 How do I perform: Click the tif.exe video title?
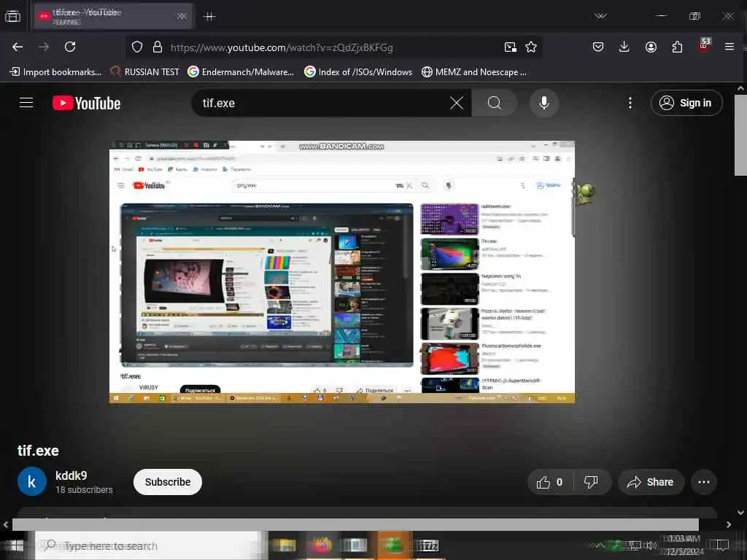click(x=38, y=451)
